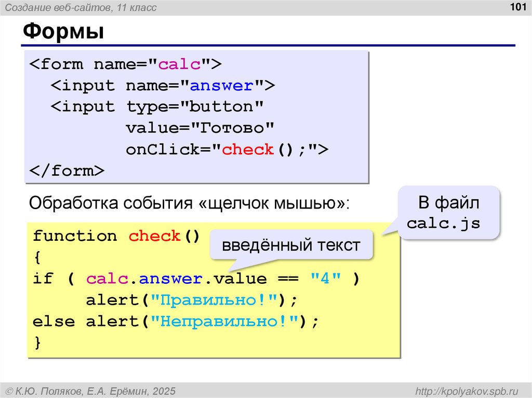Click the line <input name="answer">
Image resolution: width=532 pixels, height=398 pixels.
163,86
